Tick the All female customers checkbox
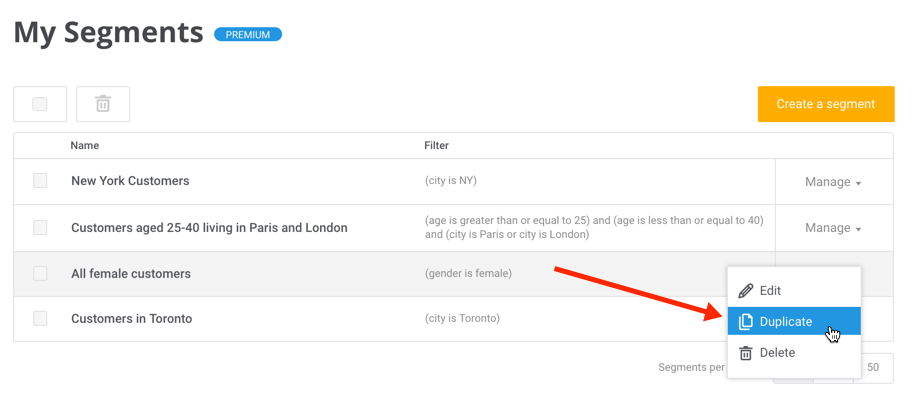913x403 pixels. point(40,273)
